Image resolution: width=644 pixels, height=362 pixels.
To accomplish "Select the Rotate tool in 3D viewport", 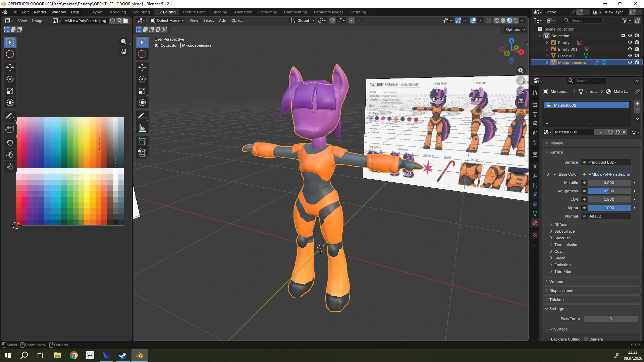I will click(x=142, y=79).
